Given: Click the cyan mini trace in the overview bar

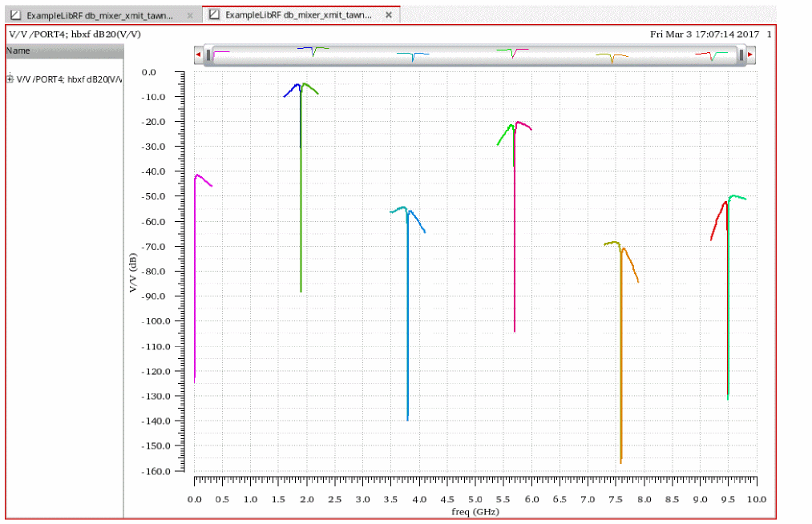Looking at the screenshot, I should coord(412,55).
